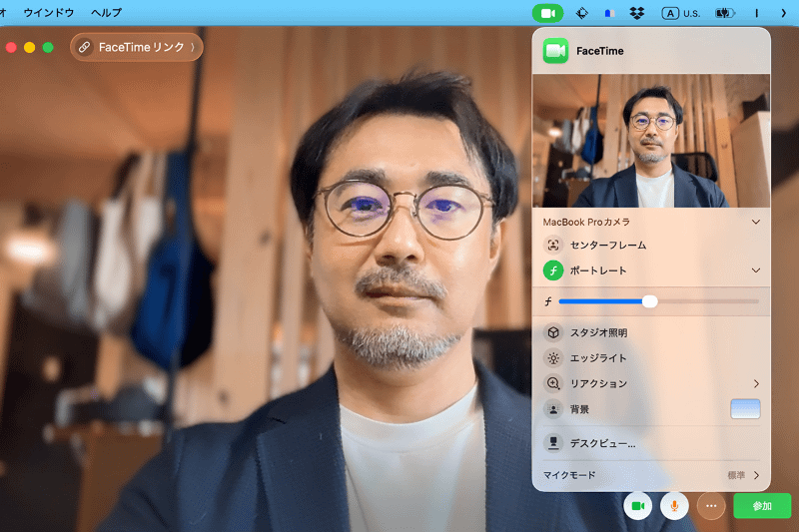Open the more options ellipsis button
799x532 pixels.
(x=711, y=506)
